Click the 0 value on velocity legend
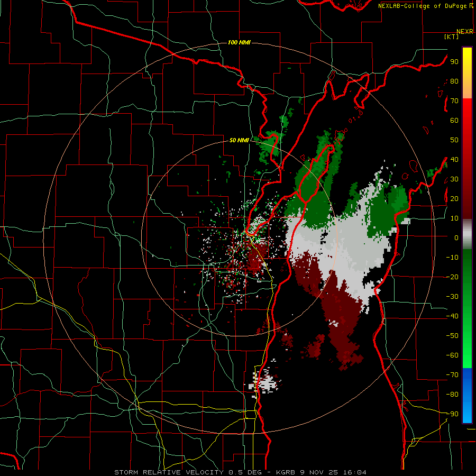476x476 pixels. click(456, 238)
